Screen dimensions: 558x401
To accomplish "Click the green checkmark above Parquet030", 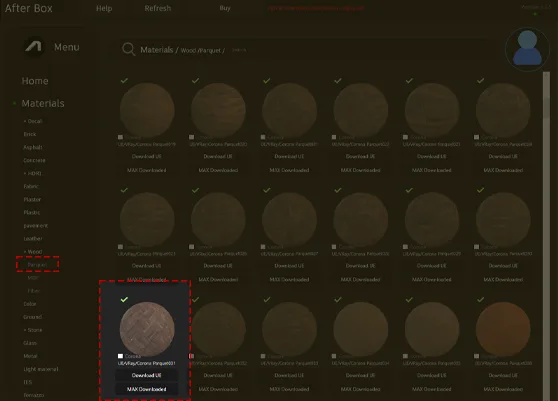I will tap(480, 190).
